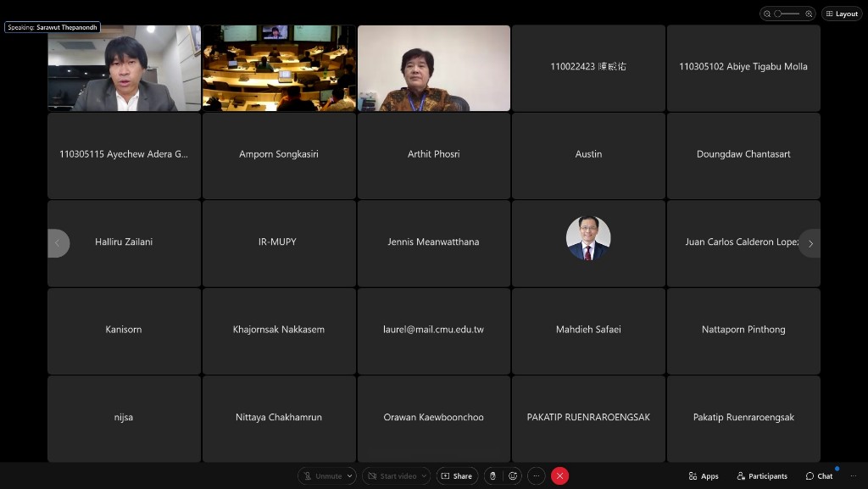Select the profile photo avatar tile
The image size is (868, 489).
coord(588,243)
